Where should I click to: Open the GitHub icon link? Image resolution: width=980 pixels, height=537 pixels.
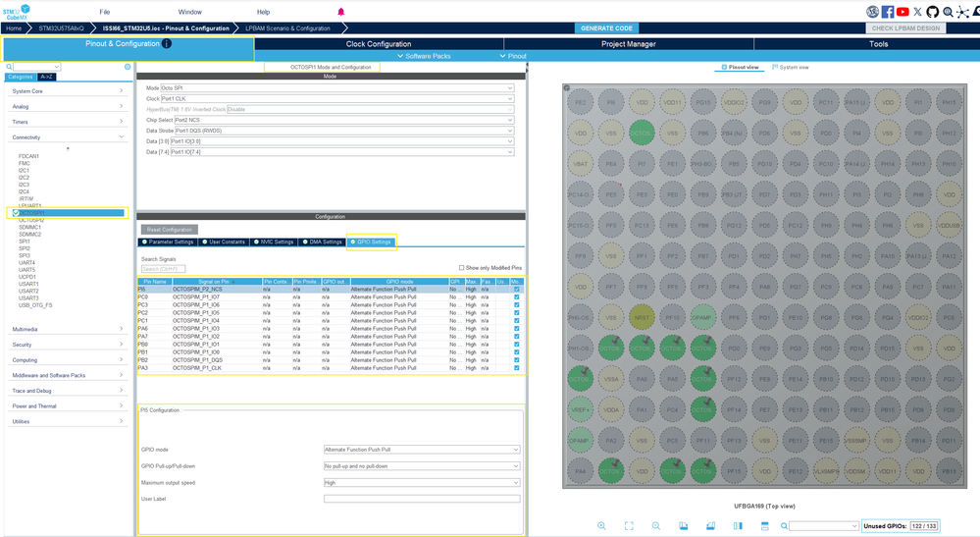[x=933, y=12]
